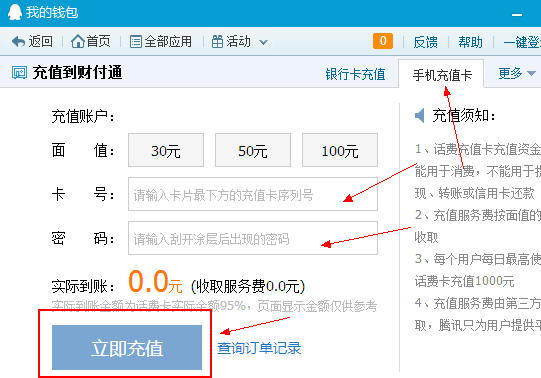
Task: Switch to the 银行卡充值 tab
Action: tap(355, 74)
